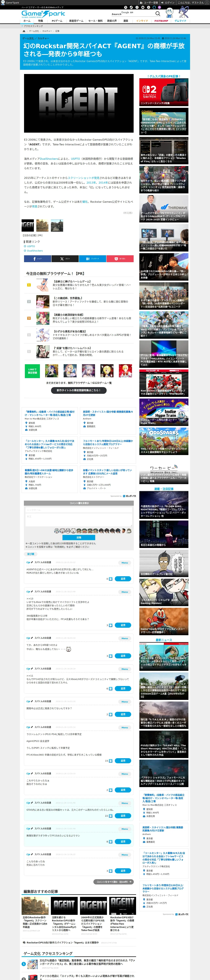Open 読者の声 navigation tab
This screenshot has width=210, height=980.
pos(112,21)
